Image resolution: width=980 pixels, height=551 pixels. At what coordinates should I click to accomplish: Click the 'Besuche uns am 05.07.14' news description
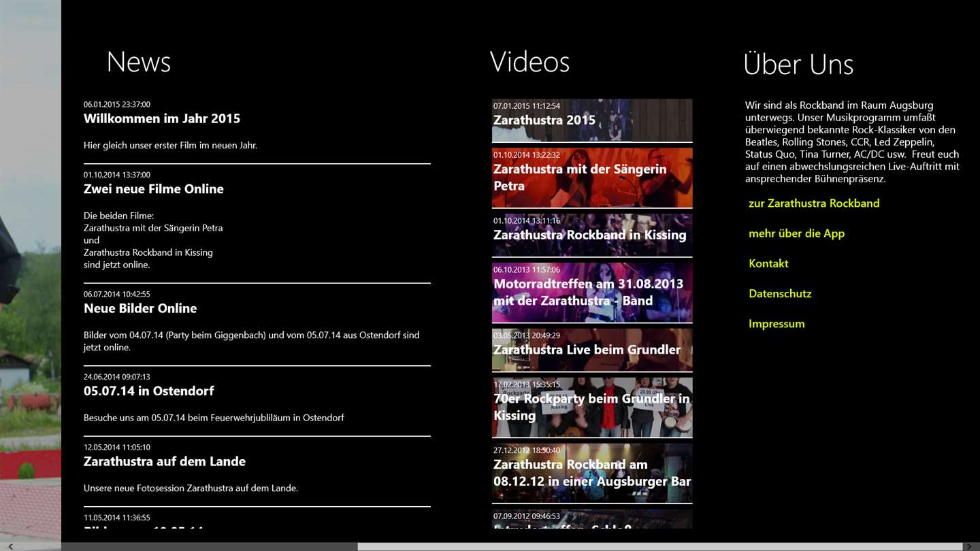pos(214,418)
